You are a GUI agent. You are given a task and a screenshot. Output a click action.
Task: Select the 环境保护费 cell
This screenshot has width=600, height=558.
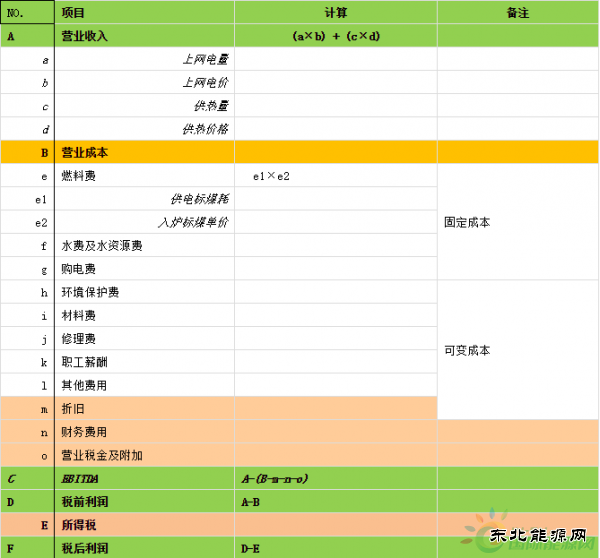(145, 292)
